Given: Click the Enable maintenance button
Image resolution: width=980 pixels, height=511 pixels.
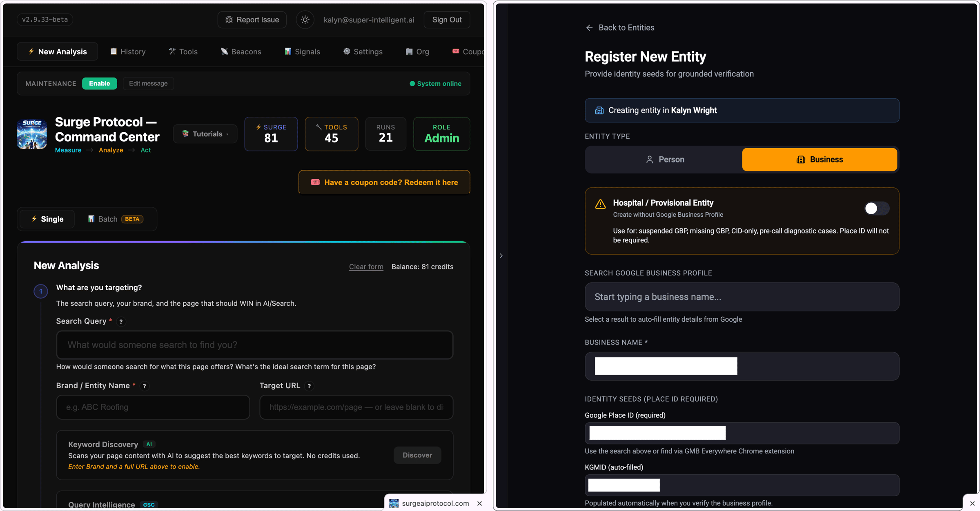Looking at the screenshot, I should 99,83.
